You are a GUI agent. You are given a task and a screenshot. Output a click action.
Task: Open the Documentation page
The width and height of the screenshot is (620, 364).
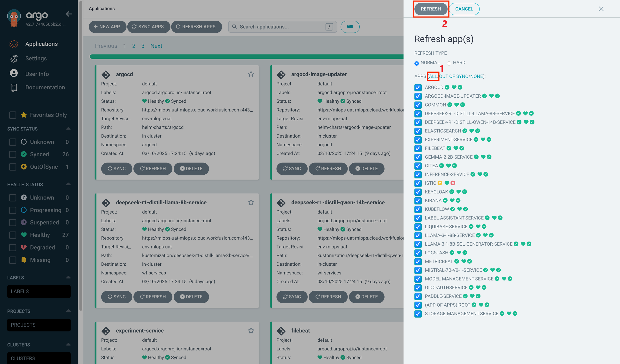pyautogui.click(x=45, y=87)
